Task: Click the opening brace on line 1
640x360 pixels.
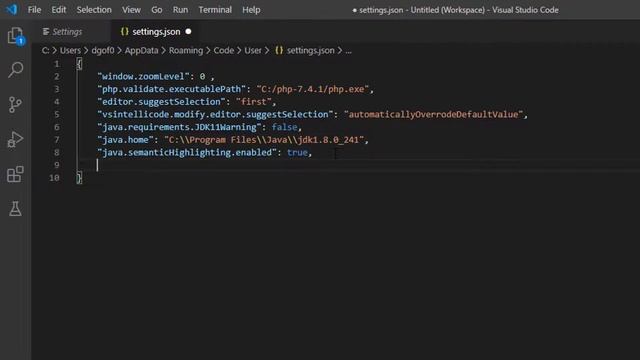Action: coord(79,64)
